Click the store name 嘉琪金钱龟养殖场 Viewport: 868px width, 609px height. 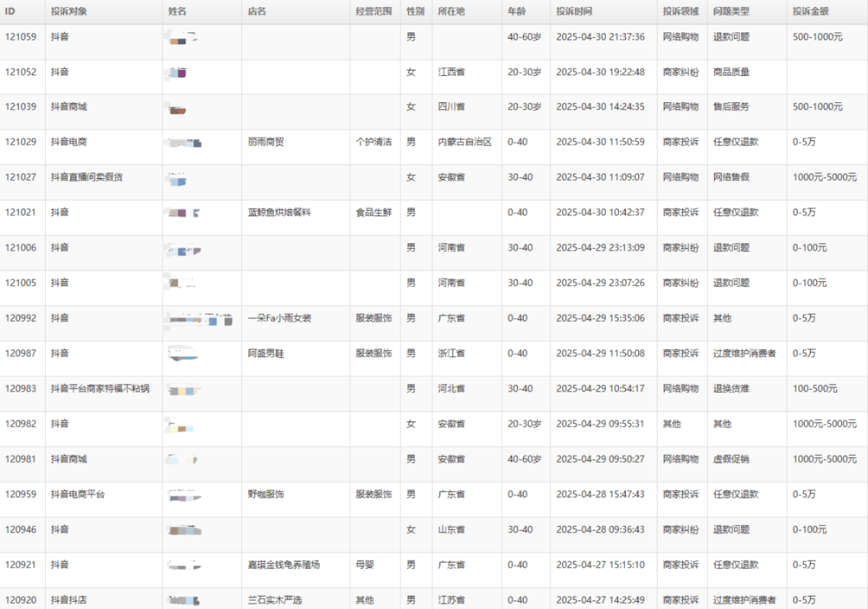pyautogui.click(x=284, y=565)
